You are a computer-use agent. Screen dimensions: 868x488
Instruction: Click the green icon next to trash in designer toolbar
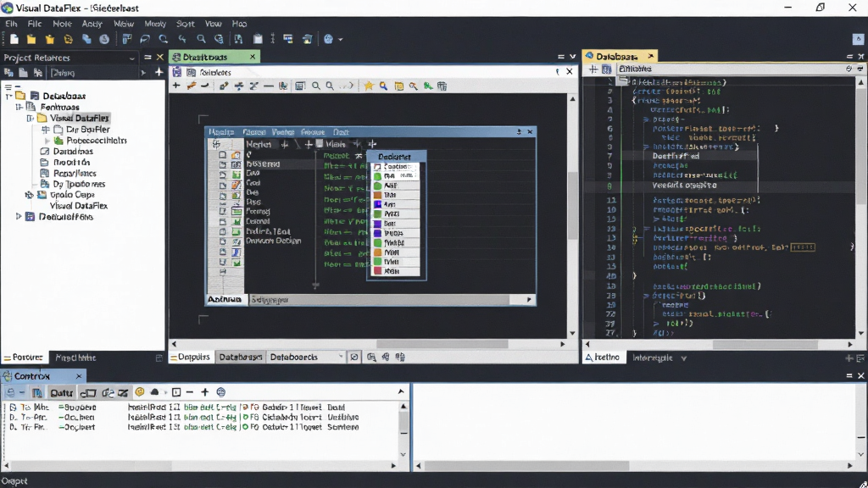point(428,86)
